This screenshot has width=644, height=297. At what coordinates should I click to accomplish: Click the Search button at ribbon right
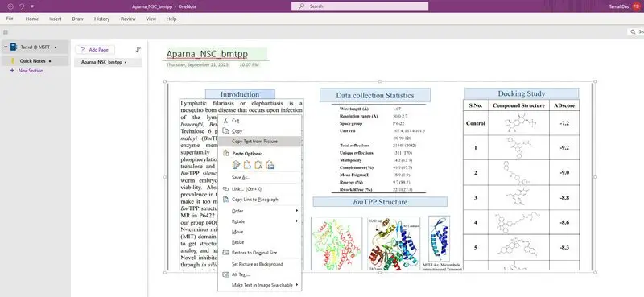tap(636, 32)
